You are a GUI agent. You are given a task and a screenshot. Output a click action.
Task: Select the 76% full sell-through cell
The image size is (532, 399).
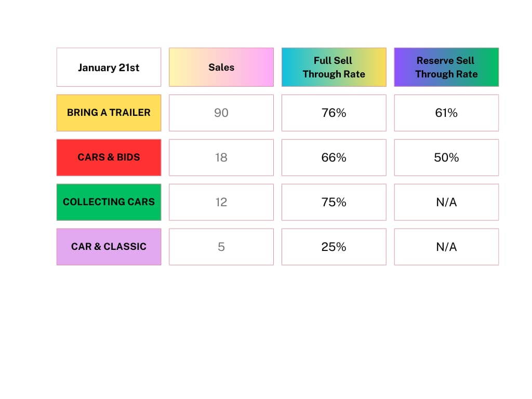(x=334, y=113)
